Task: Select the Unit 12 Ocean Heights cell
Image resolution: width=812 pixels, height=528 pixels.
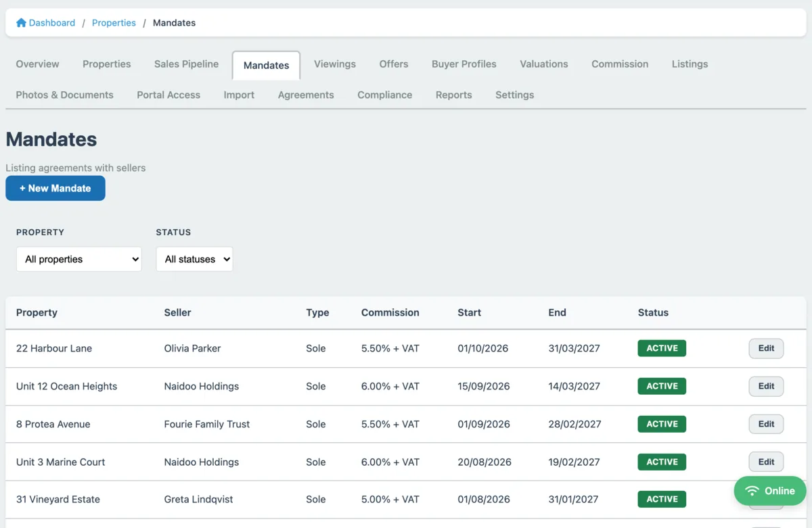Action: point(67,387)
